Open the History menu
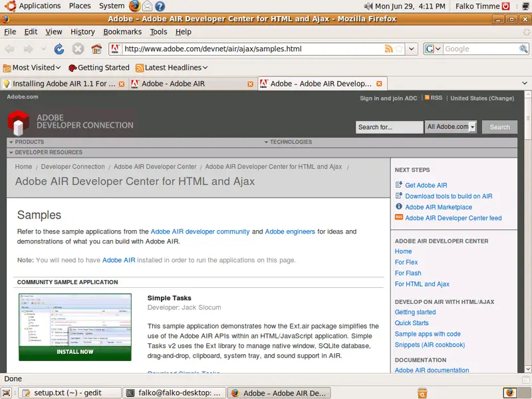Viewport: 532px width, 399px height. (x=82, y=32)
